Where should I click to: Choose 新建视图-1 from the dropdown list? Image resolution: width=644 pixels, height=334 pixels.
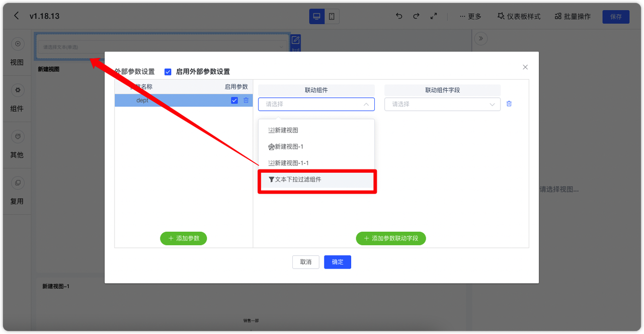(x=316, y=147)
